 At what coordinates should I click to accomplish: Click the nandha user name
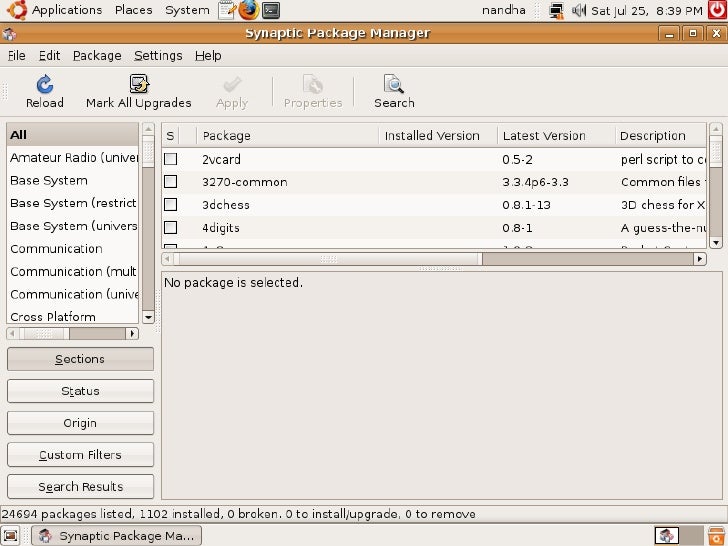(504, 10)
